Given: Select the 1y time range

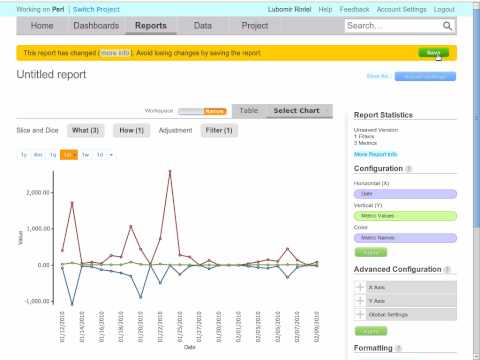Looking at the screenshot, I should click(x=24, y=155).
